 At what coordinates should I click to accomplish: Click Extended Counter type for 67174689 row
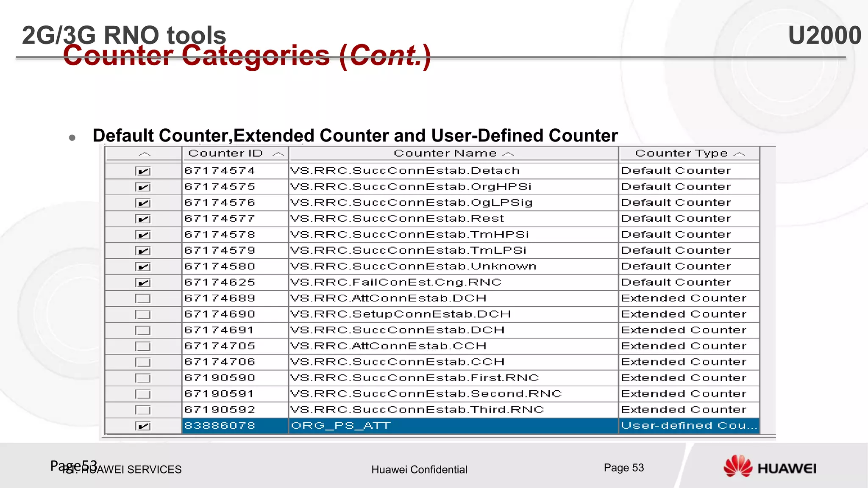pyautogui.click(x=690, y=298)
